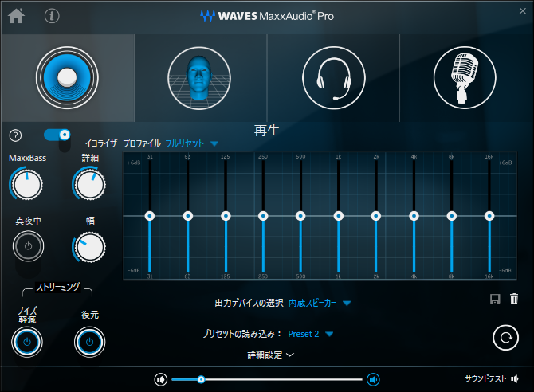
Task: Open the イコライザープロファイル dropdown arrow
Action: point(214,143)
